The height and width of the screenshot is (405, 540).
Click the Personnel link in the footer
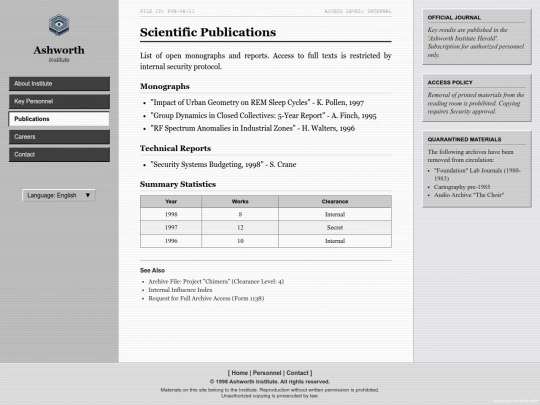click(267, 373)
